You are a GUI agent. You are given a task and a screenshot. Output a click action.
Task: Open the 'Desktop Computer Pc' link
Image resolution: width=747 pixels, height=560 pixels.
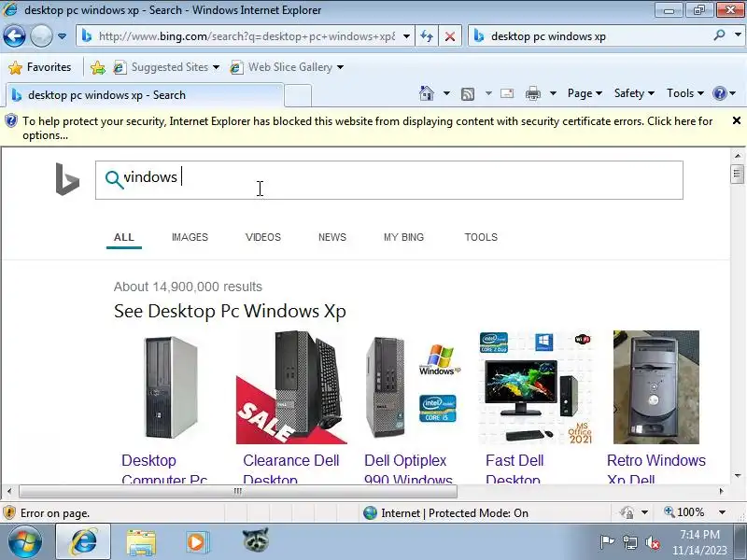click(164, 469)
